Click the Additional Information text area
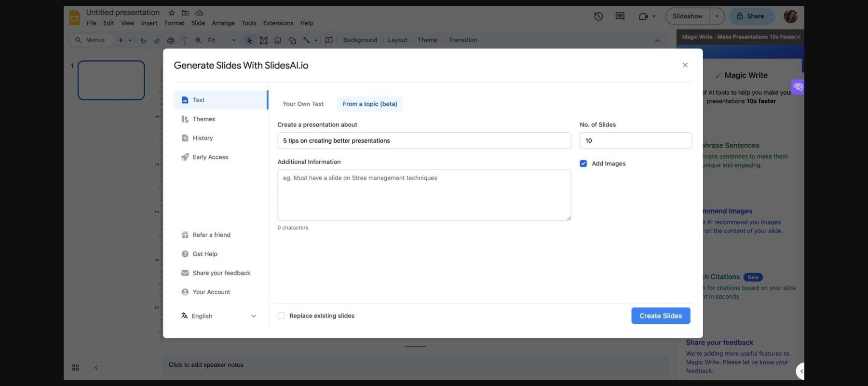Screen dimensions: 868x386 coord(424,195)
